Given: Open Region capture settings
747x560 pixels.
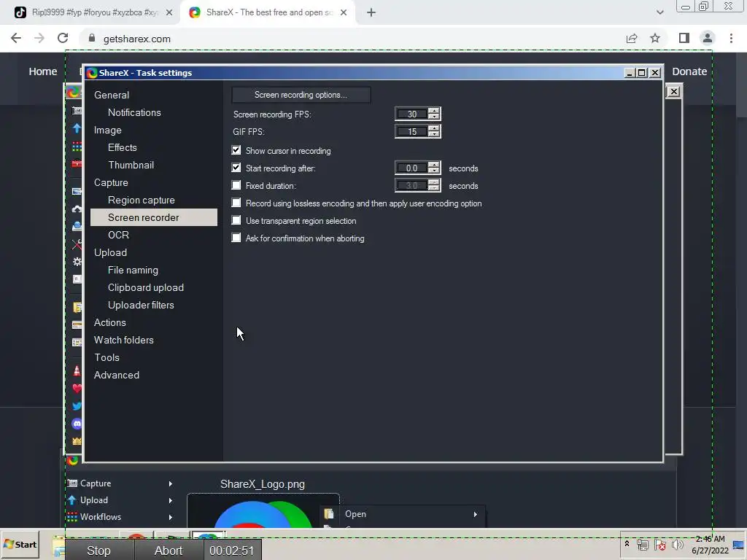Looking at the screenshot, I should tap(142, 200).
